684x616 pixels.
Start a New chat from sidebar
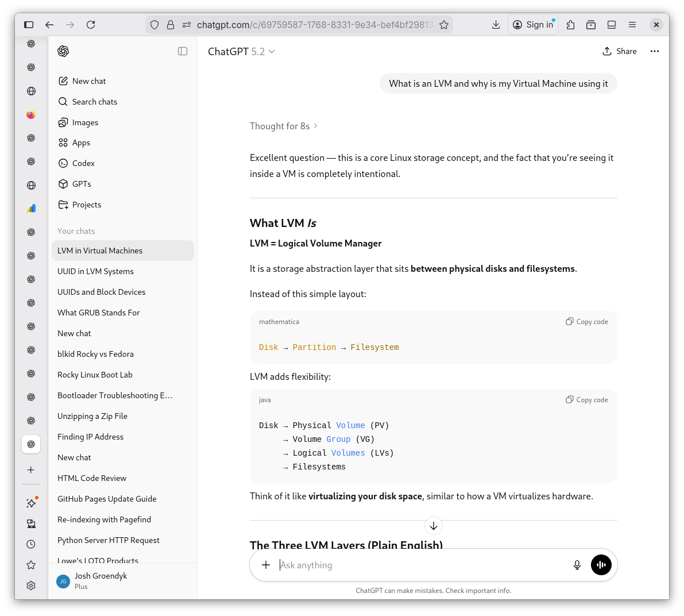(x=88, y=81)
